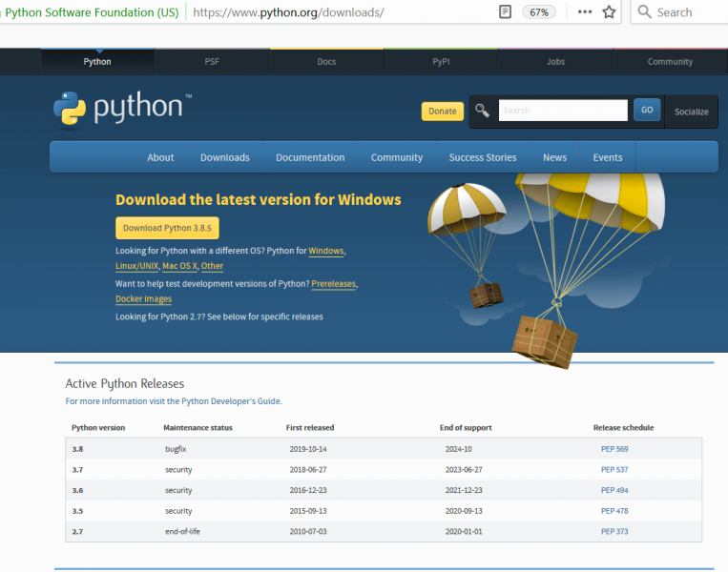Switch to the PyPI top tab

[x=441, y=61]
